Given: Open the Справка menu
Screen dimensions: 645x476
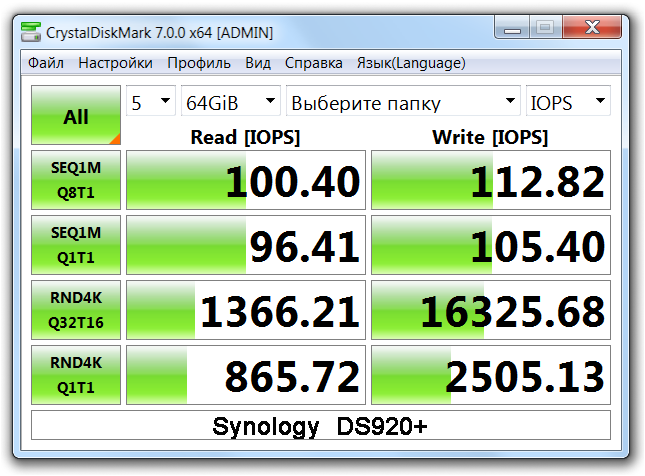Looking at the screenshot, I should [x=313, y=63].
